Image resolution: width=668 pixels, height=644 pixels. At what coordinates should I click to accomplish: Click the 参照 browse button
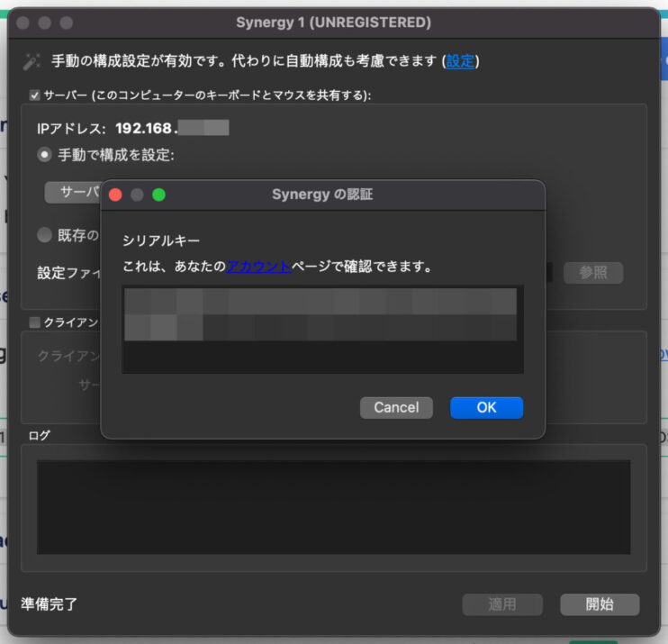pos(593,273)
